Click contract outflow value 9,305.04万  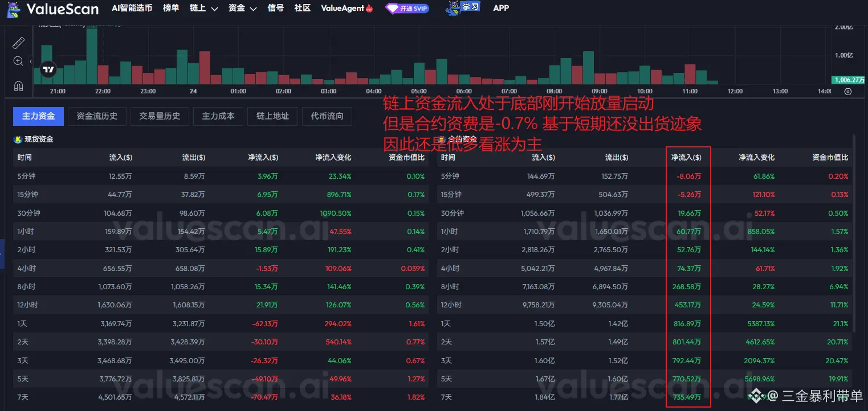(610, 305)
